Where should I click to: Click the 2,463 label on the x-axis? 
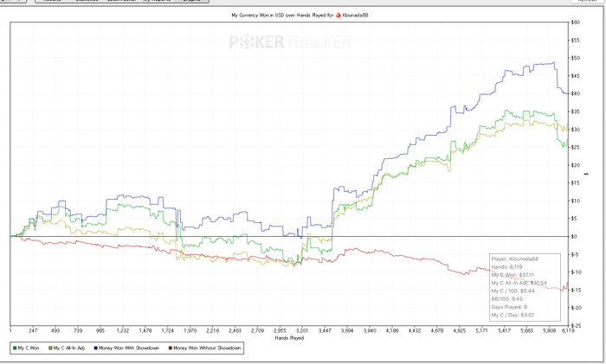235,331
